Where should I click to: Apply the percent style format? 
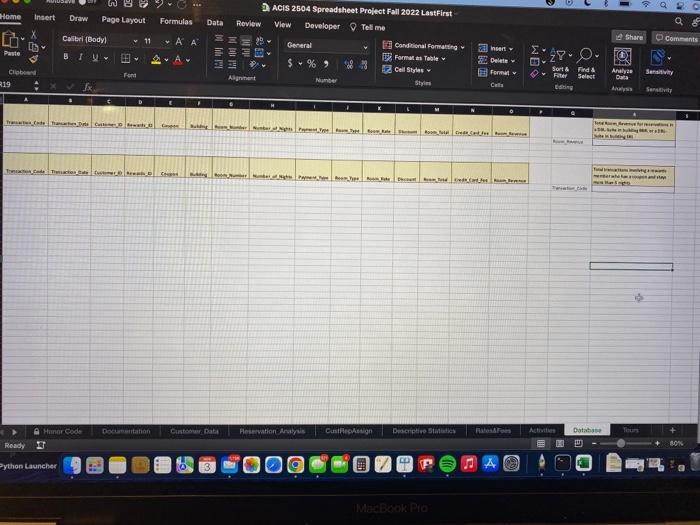pyautogui.click(x=312, y=64)
